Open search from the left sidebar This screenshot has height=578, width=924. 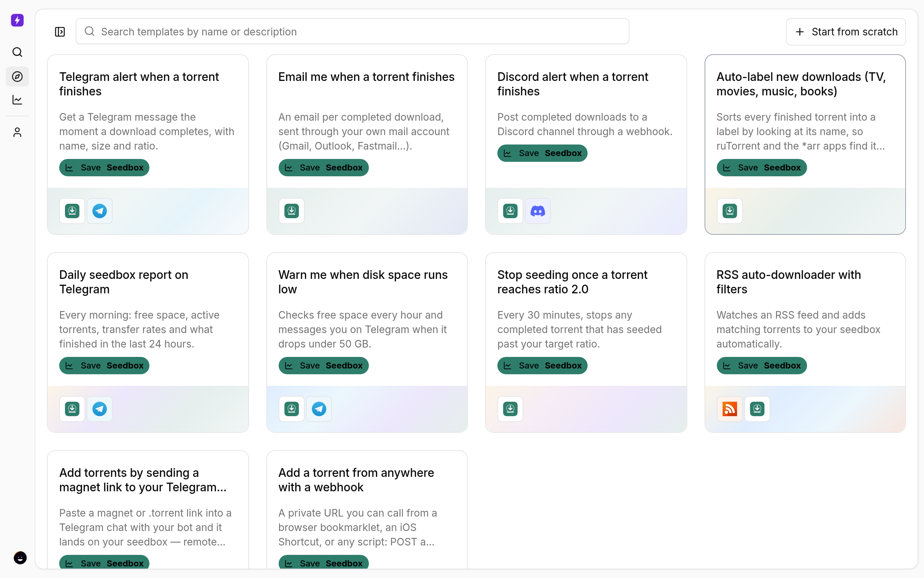click(x=17, y=52)
